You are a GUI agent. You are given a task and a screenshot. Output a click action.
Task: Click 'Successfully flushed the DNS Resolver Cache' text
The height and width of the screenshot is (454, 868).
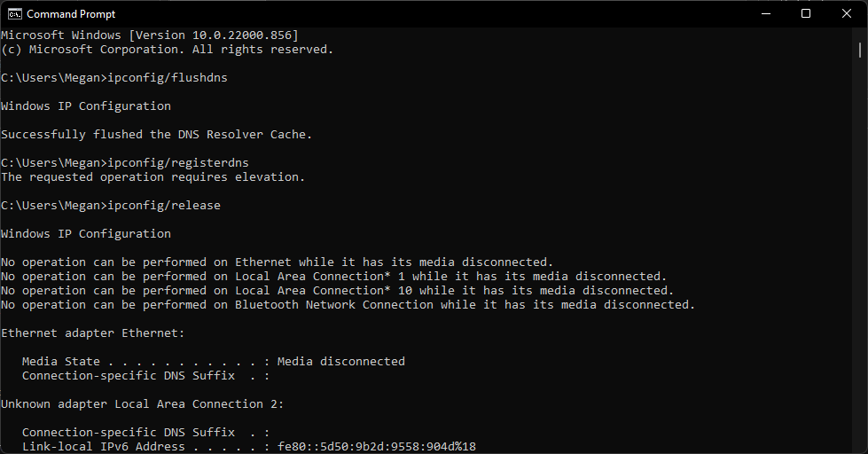[156, 135]
